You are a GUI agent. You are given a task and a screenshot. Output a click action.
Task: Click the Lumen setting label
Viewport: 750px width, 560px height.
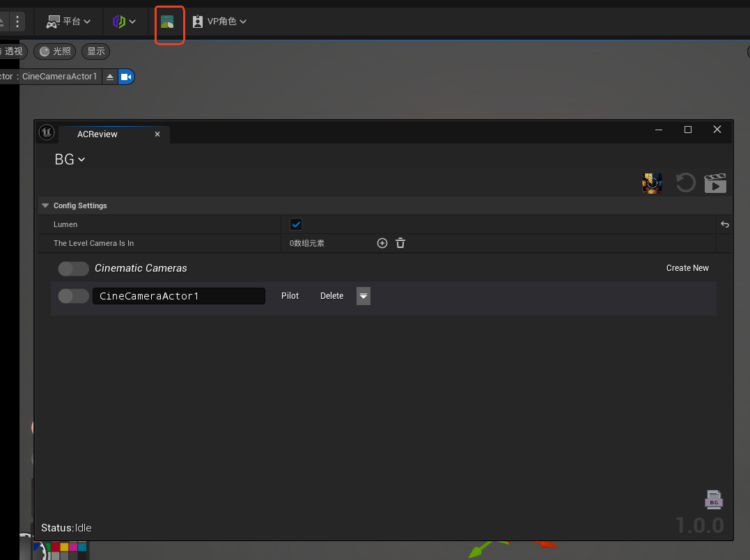65,224
